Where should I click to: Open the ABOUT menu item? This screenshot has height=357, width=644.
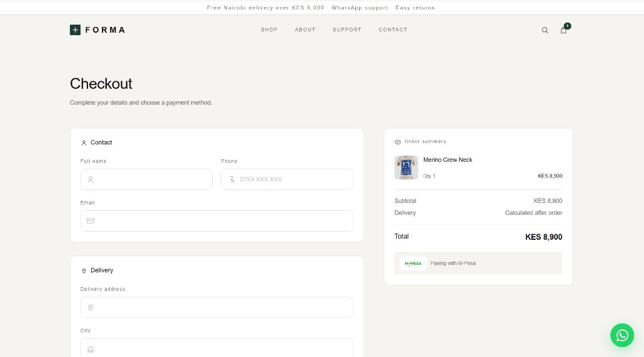(305, 30)
